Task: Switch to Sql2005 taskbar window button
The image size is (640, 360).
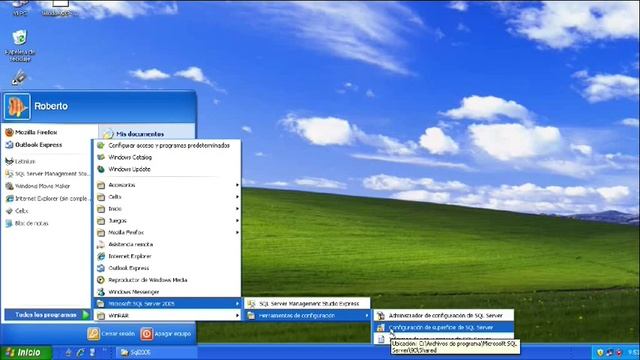Action: click(157, 352)
